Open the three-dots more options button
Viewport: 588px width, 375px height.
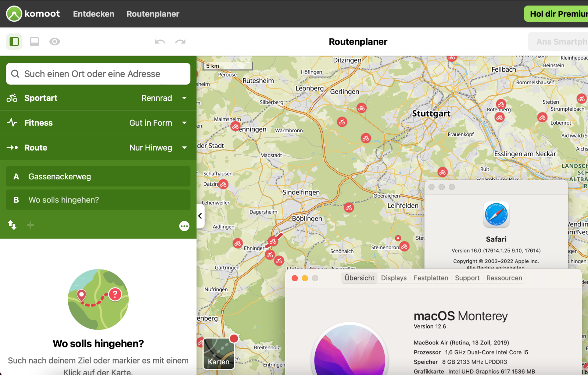184,226
